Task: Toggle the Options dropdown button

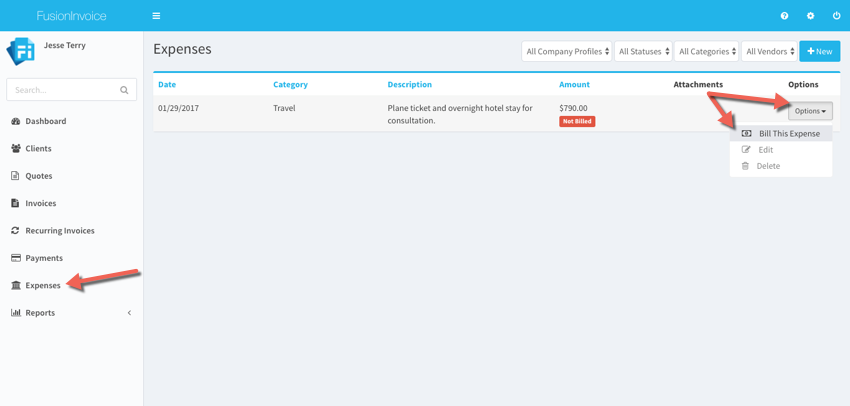Action: 810,111
